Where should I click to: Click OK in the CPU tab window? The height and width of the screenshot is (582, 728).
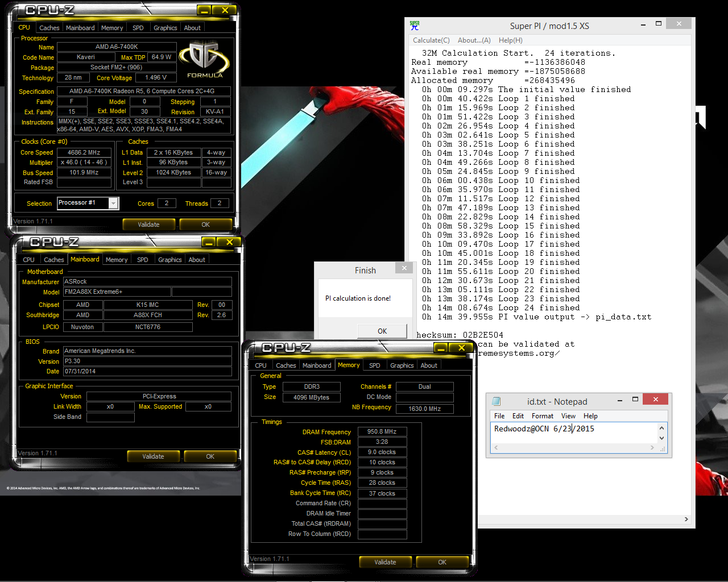click(206, 225)
